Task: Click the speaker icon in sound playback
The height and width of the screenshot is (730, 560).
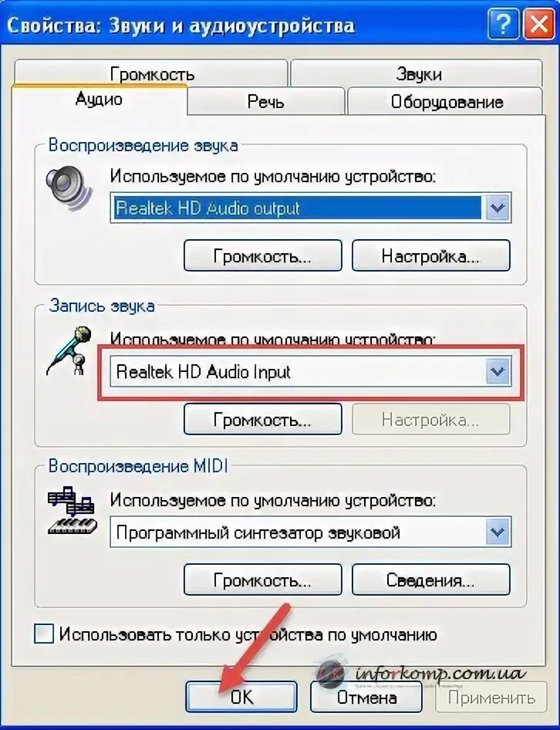Action: [x=69, y=188]
